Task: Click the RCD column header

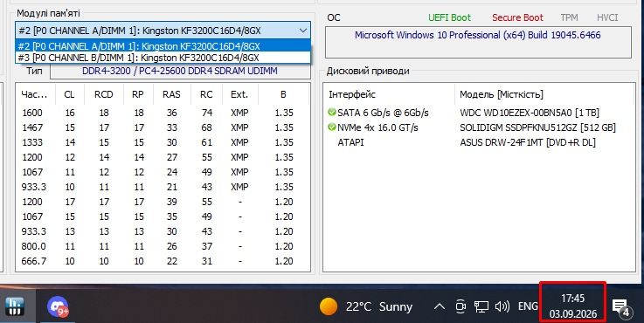Action: (103, 94)
